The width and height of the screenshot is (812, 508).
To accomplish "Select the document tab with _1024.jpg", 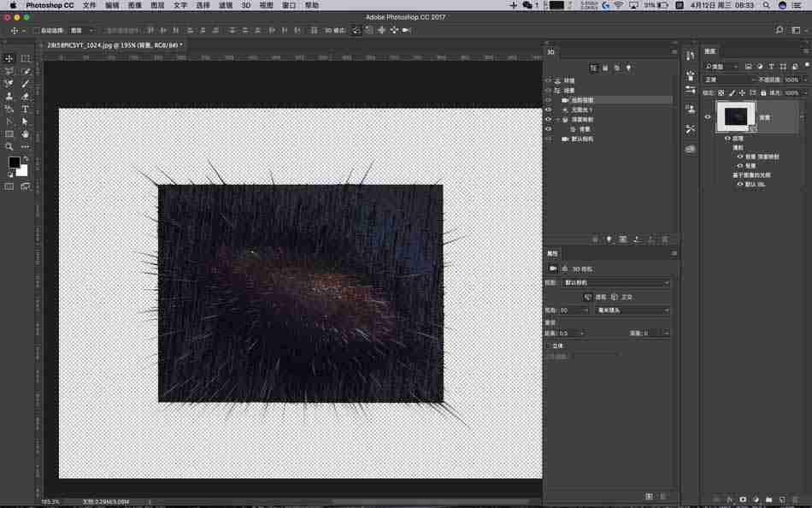I will pyautogui.click(x=113, y=45).
